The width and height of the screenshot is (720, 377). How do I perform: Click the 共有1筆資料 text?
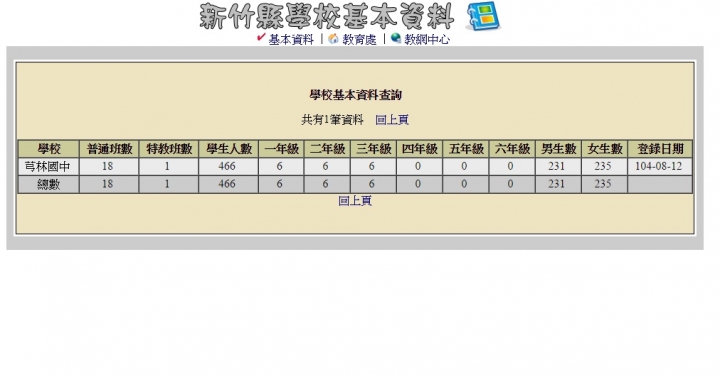tap(332, 120)
